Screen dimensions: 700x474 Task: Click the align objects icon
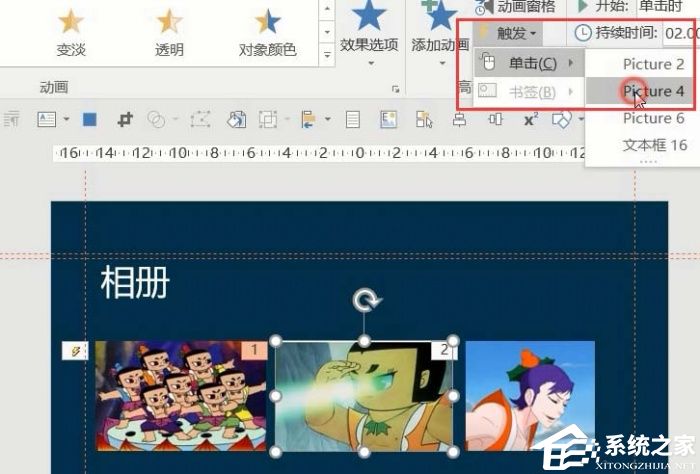tap(308, 120)
